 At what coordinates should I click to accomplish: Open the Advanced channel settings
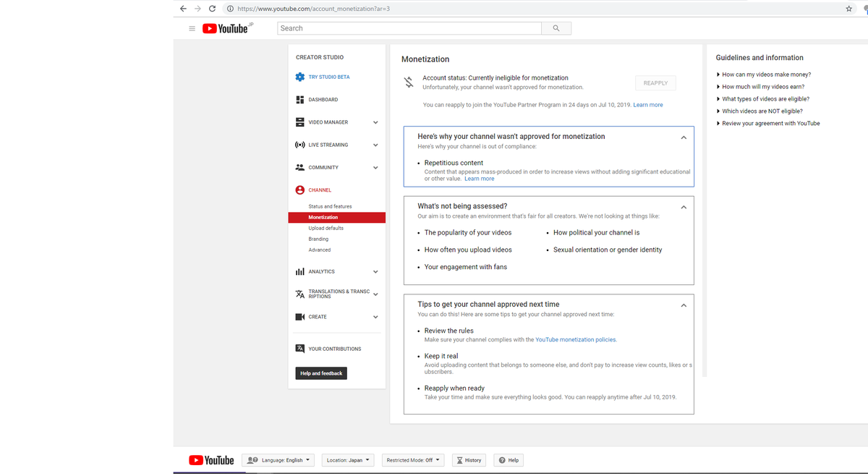point(319,250)
